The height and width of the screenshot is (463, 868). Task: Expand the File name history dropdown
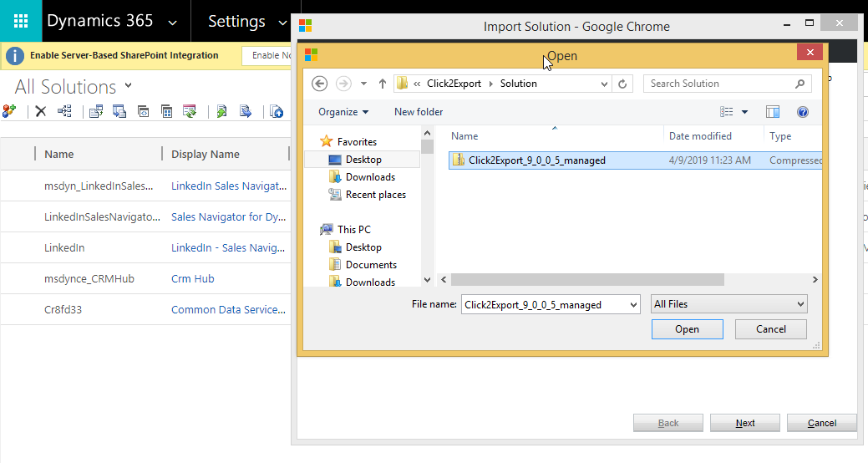click(633, 304)
